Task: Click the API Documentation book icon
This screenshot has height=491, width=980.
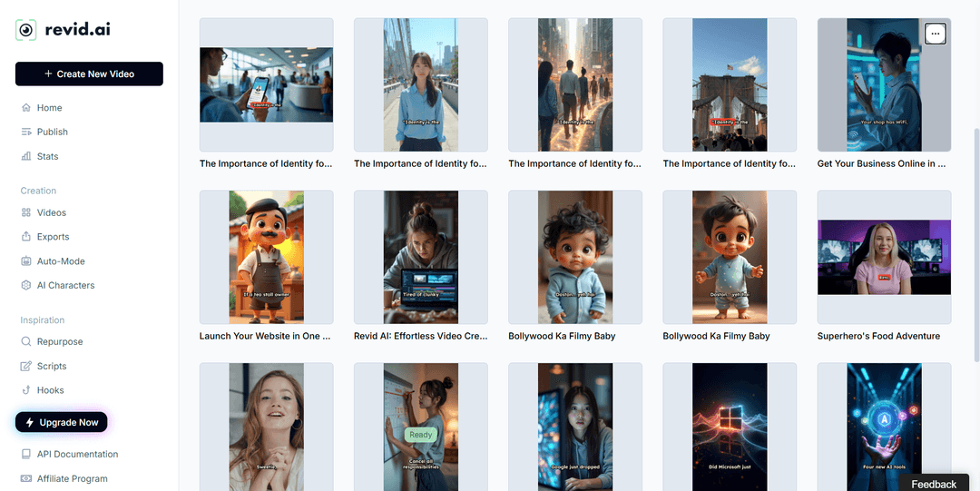Action: pyautogui.click(x=26, y=454)
